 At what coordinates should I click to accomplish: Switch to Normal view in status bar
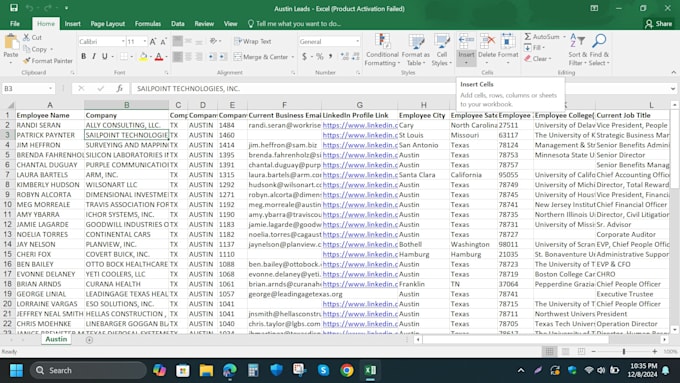549,351
